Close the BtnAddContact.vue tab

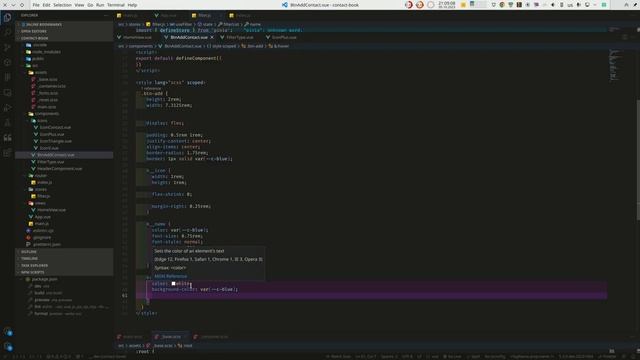coord(212,38)
